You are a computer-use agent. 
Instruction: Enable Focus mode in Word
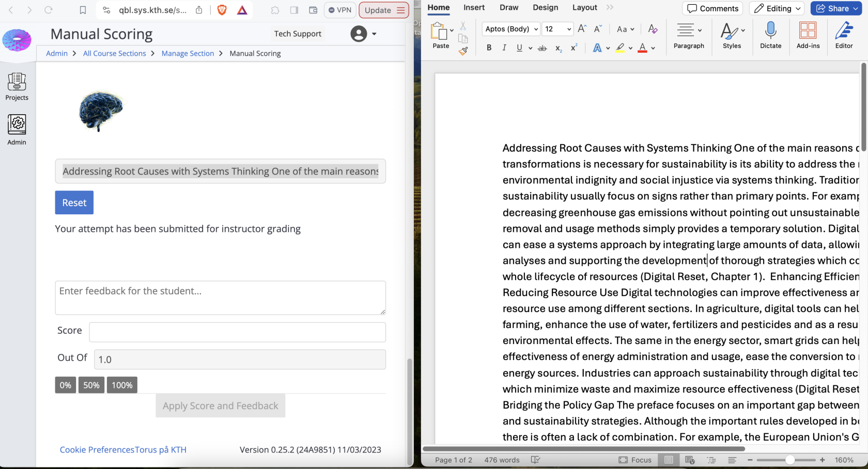coord(635,460)
